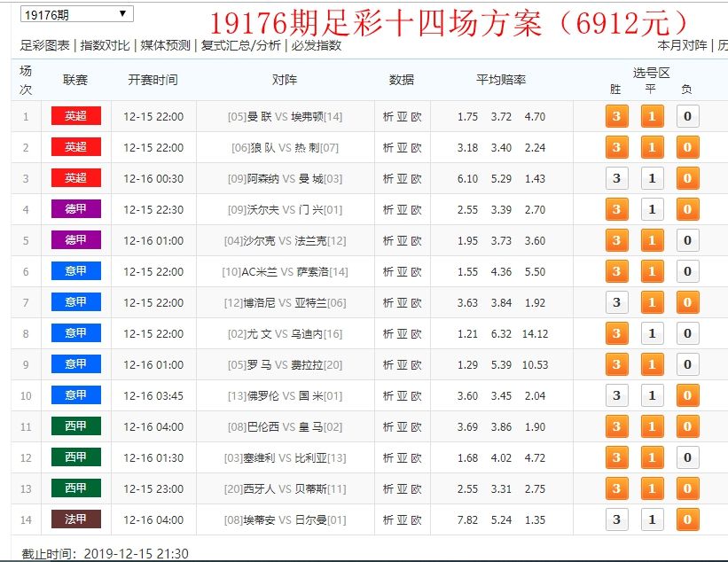Open 欧 European odds for 巴伦西 VS 皇马
728x562 pixels.
(x=416, y=427)
